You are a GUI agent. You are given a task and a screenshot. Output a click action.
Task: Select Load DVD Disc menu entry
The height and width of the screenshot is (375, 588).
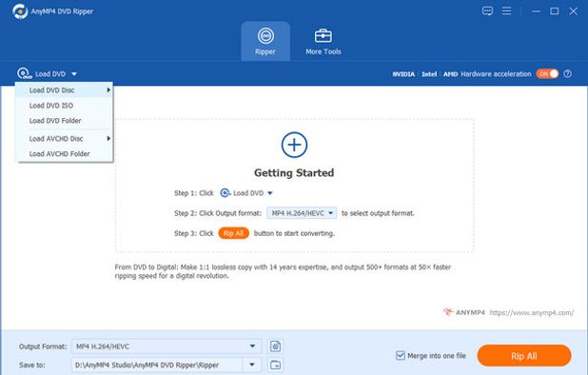64,90
